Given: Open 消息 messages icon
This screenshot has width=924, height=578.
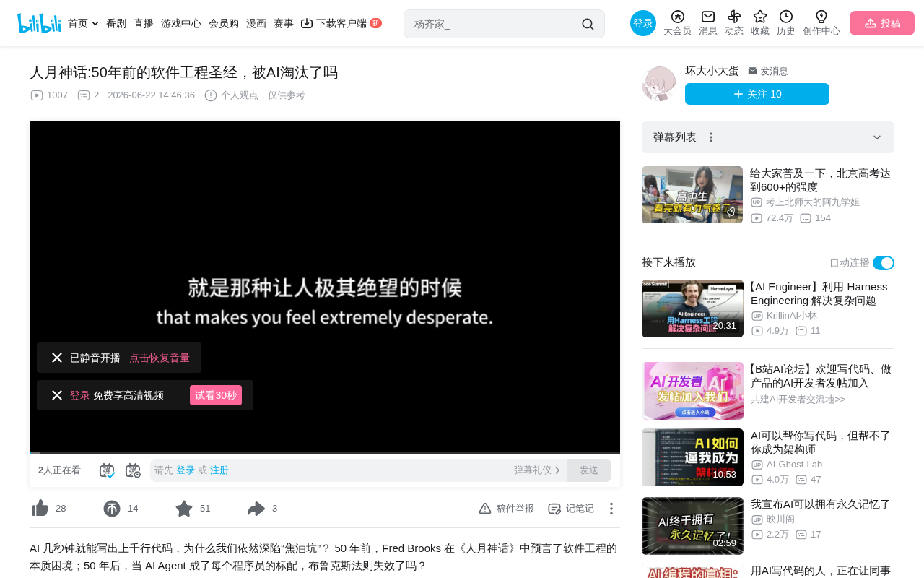Looking at the screenshot, I should 708,23.
